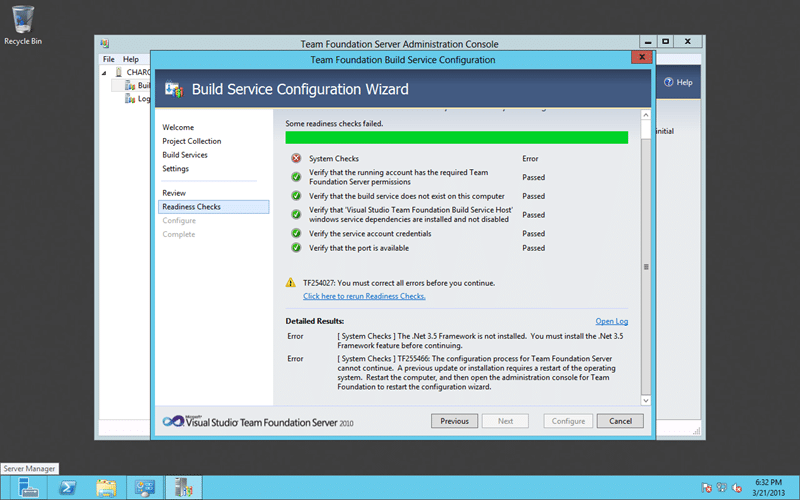
Task: Click the red error icon beside System Checks
Action: point(296,158)
